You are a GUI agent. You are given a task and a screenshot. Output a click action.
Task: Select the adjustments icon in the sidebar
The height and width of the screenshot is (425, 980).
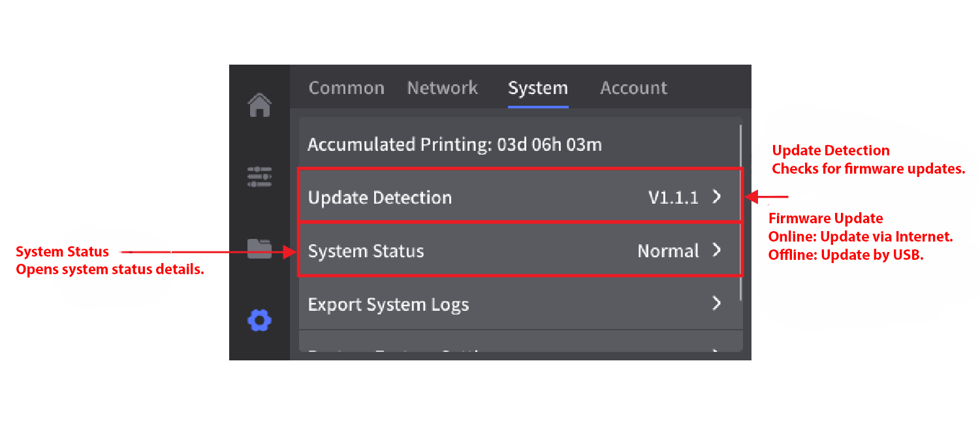coord(260,177)
